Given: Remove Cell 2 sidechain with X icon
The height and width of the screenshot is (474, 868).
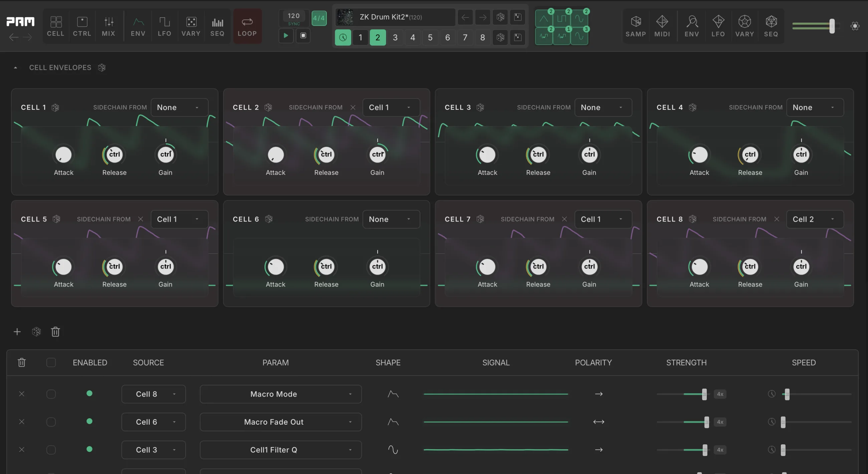Looking at the screenshot, I should [353, 107].
